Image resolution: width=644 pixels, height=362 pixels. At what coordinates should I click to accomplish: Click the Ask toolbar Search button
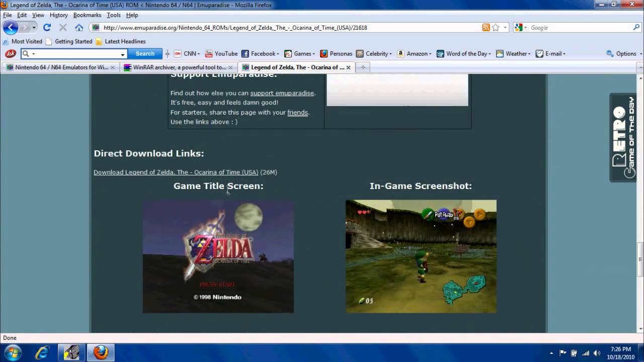pos(145,54)
